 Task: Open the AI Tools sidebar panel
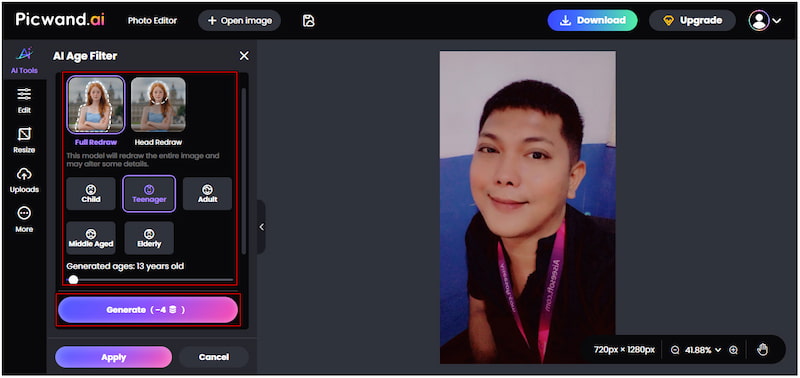pyautogui.click(x=24, y=61)
